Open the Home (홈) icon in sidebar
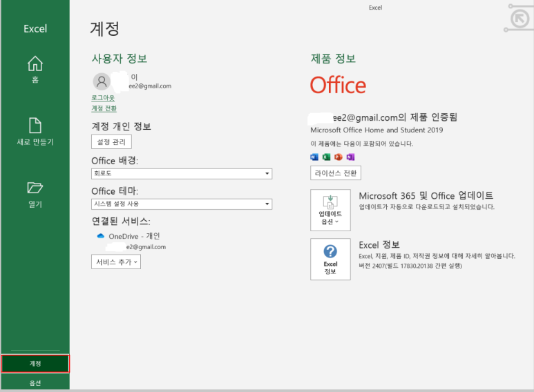The height and width of the screenshot is (392, 534). [35, 63]
